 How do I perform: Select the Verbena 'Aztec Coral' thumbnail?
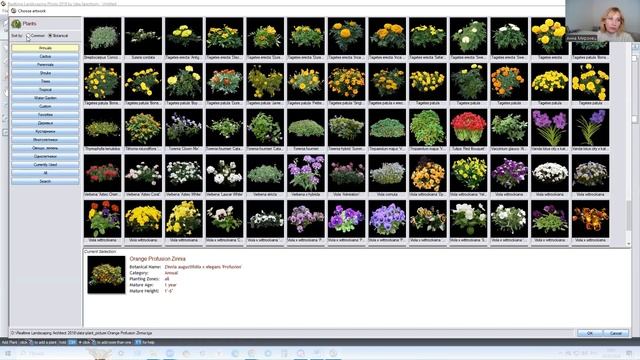pyautogui.click(x=143, y=173)
